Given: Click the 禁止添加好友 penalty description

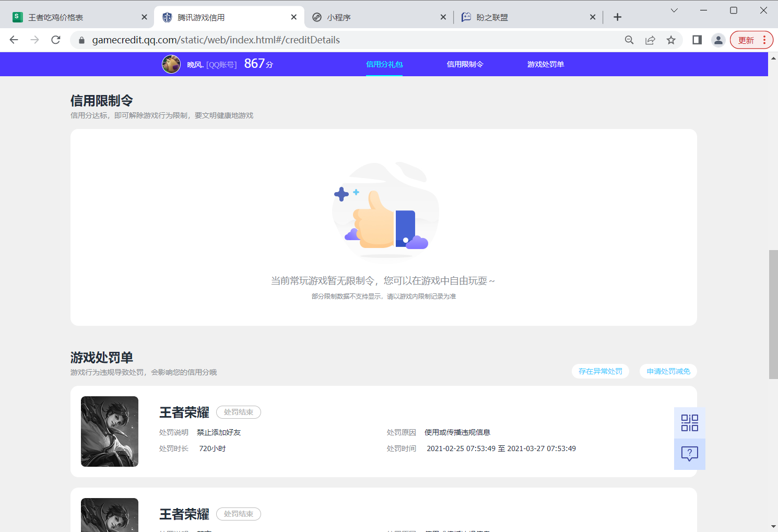Looking at the screenshot, I should pyautogui.click(x=219, y=432).
